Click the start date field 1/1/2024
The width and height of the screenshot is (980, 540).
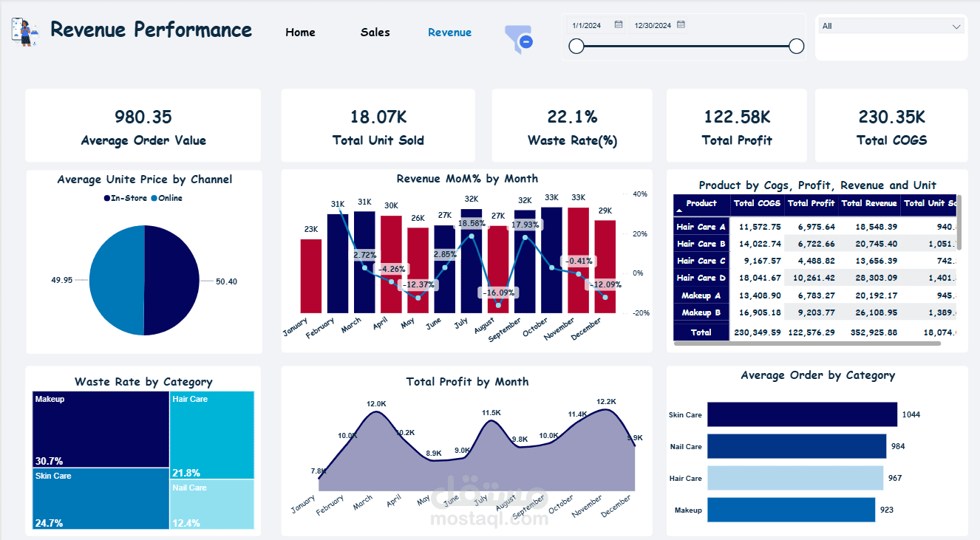(x=587, y=25)
